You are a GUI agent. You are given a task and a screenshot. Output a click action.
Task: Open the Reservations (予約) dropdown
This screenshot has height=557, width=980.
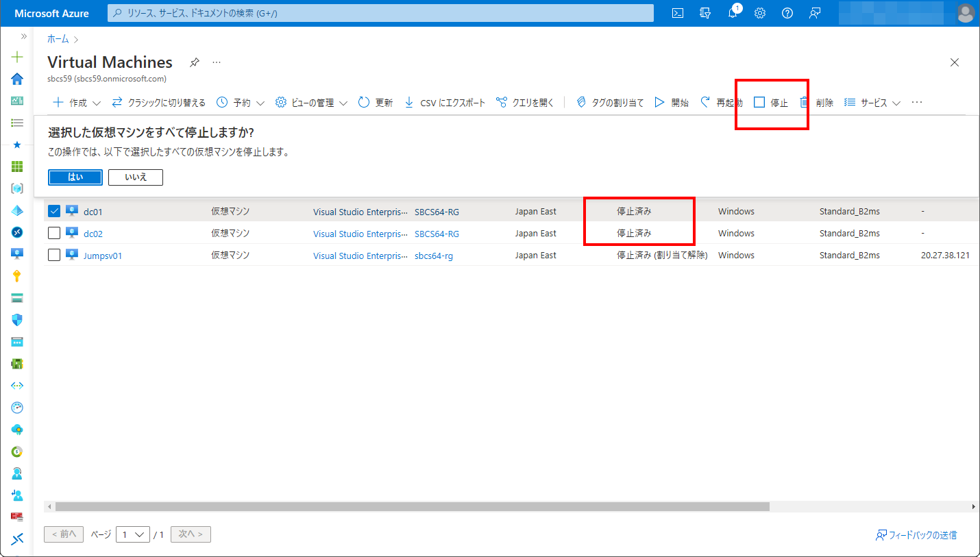point(241,103)
